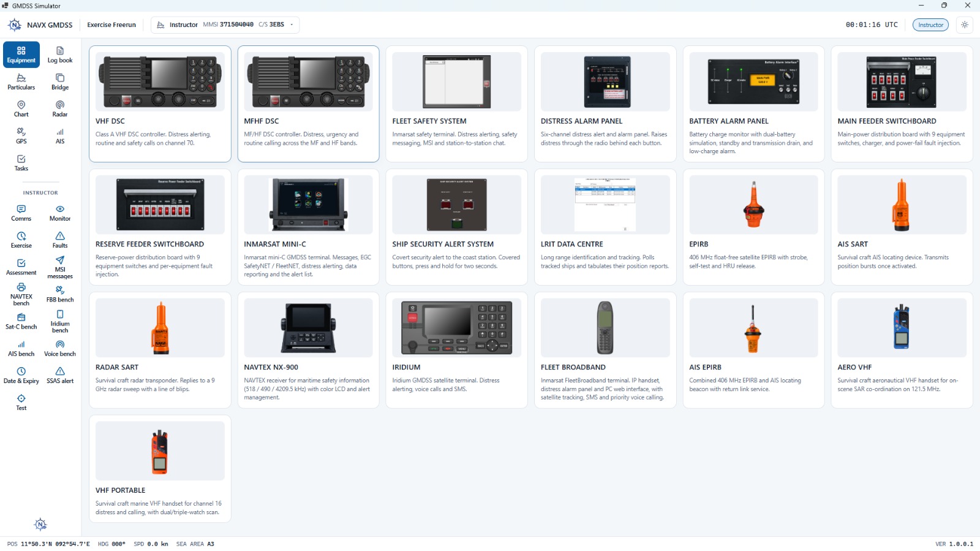980x551 pixels.
Task: Click the Exercise Freerun label
Action: tap(111, 25)
